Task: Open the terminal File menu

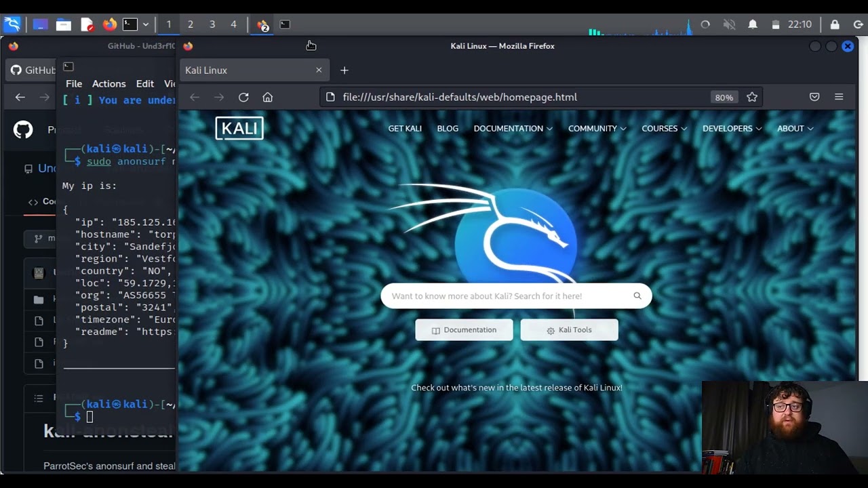Action: tap(74, 83)
